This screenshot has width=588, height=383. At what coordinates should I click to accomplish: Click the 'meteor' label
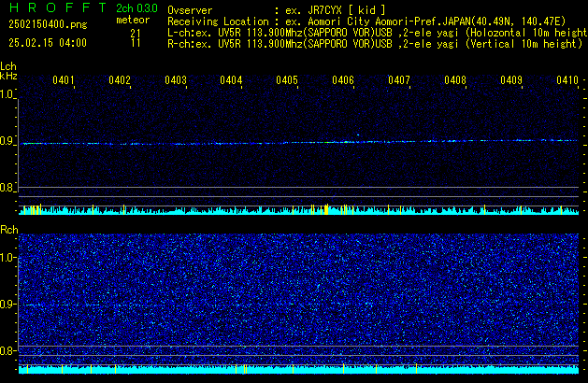click(133, 20)
